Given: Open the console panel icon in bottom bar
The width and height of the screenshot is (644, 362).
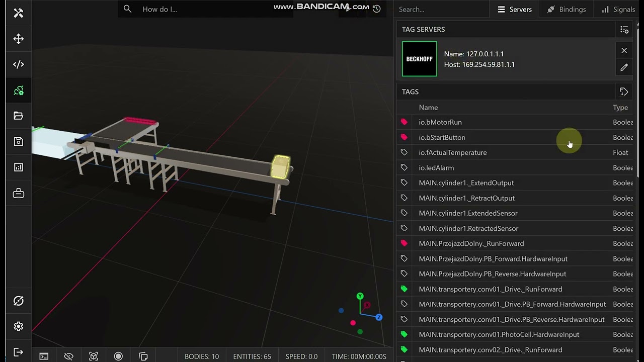Looking at the screenshot, I should point(44,356).
